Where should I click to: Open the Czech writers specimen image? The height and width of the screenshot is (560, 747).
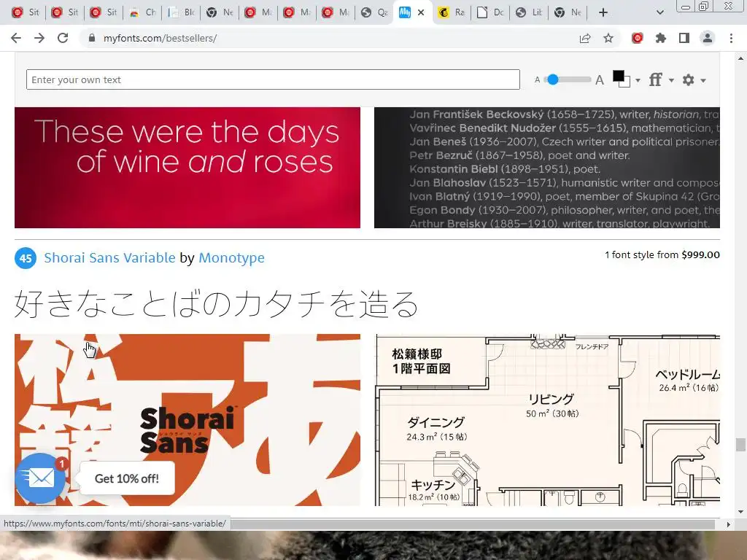(x=547, y=168)
